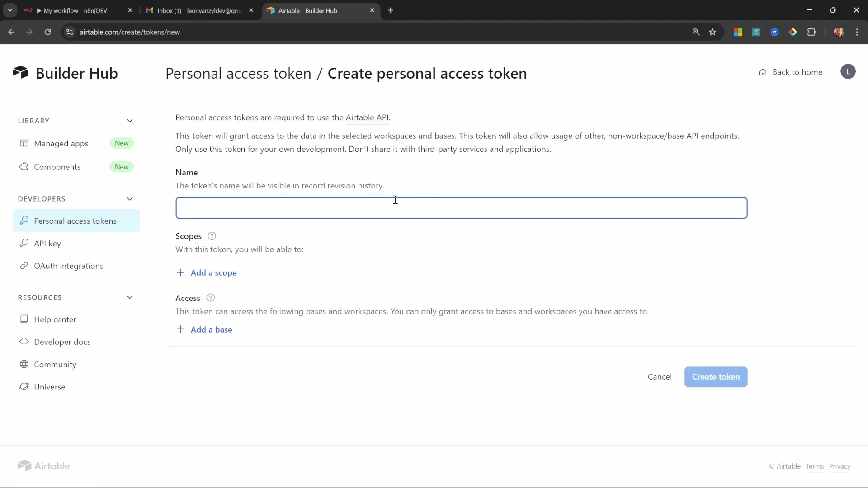Reload the page with refresh icon
The width and height of the screenshot is (868, 488).
47,32
